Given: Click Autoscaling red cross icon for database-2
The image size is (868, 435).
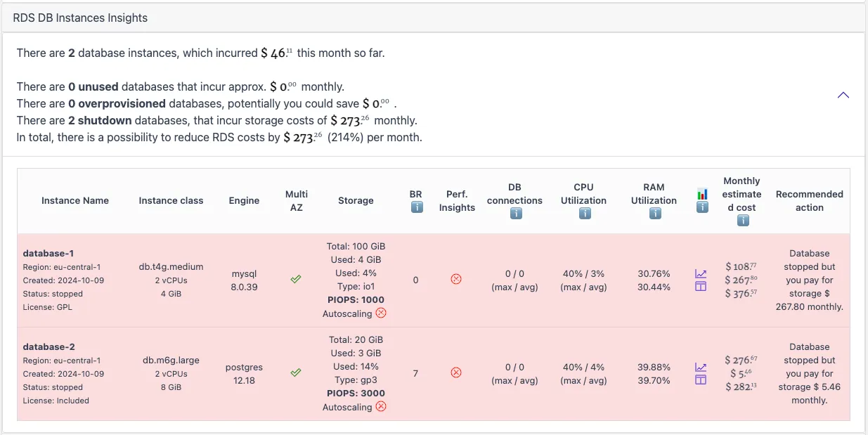Looking at the screenshot, I should pyautogui.click(x=381, y=406).
